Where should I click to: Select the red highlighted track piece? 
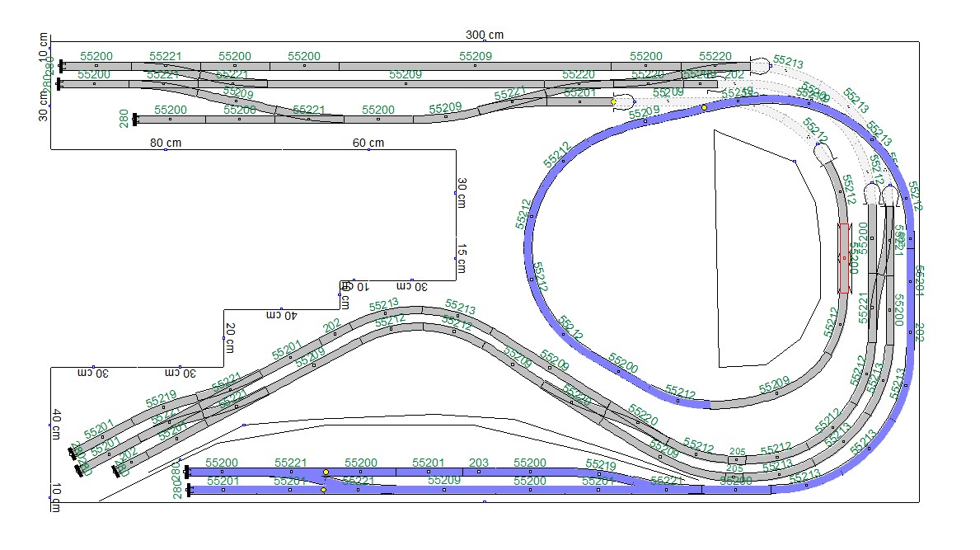[x=844, y=257]
